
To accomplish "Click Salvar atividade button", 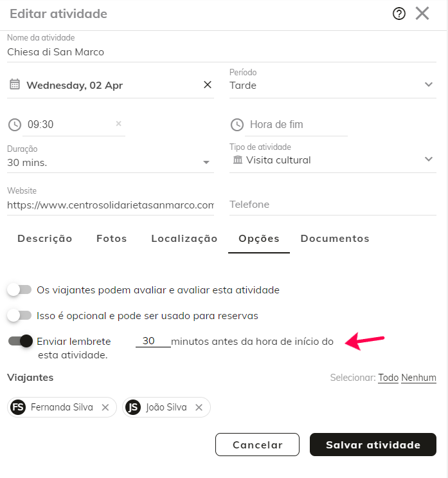I will point(373,445).
